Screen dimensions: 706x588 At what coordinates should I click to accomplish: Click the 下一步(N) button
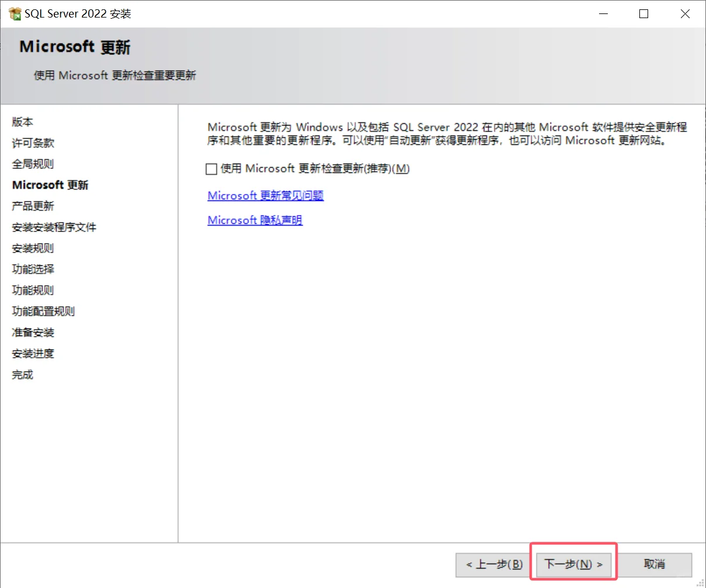coord(573,563)
